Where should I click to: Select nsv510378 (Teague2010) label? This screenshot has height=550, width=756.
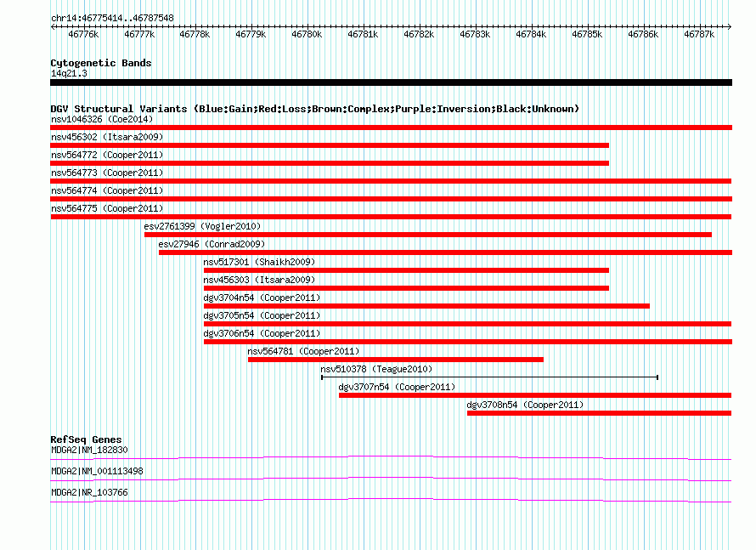(376, 369)
